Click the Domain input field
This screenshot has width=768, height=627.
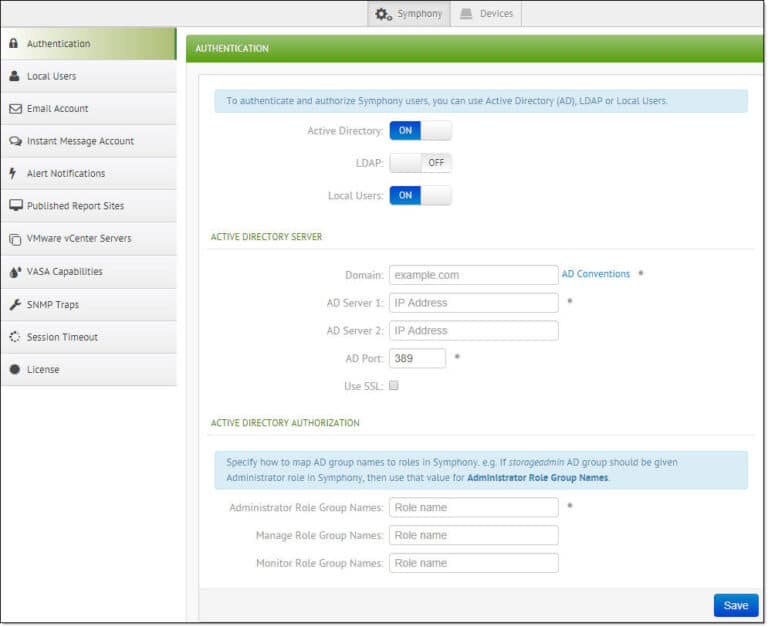click(x=474, y=275)
